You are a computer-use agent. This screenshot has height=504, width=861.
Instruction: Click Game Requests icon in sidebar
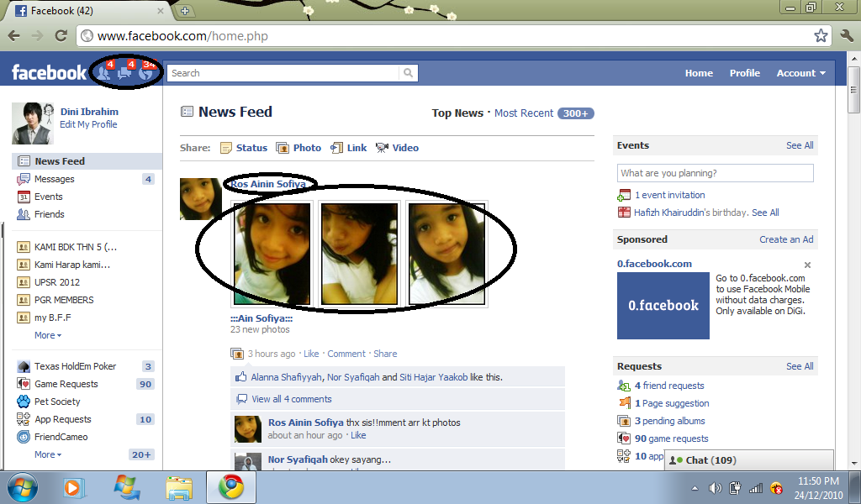tap(23, 384)
